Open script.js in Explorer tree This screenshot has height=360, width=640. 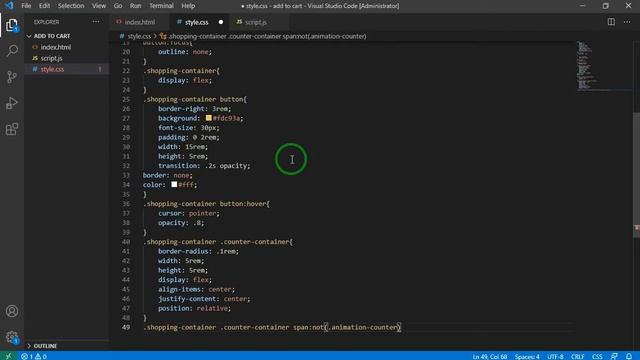(x=51, y=58)
